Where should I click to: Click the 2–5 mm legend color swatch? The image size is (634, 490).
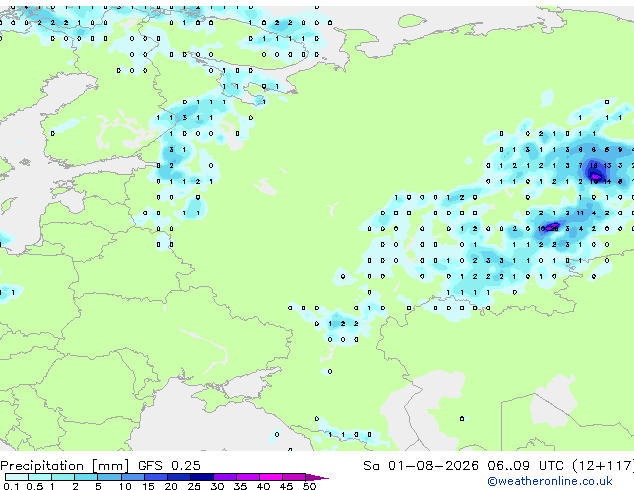86,477
